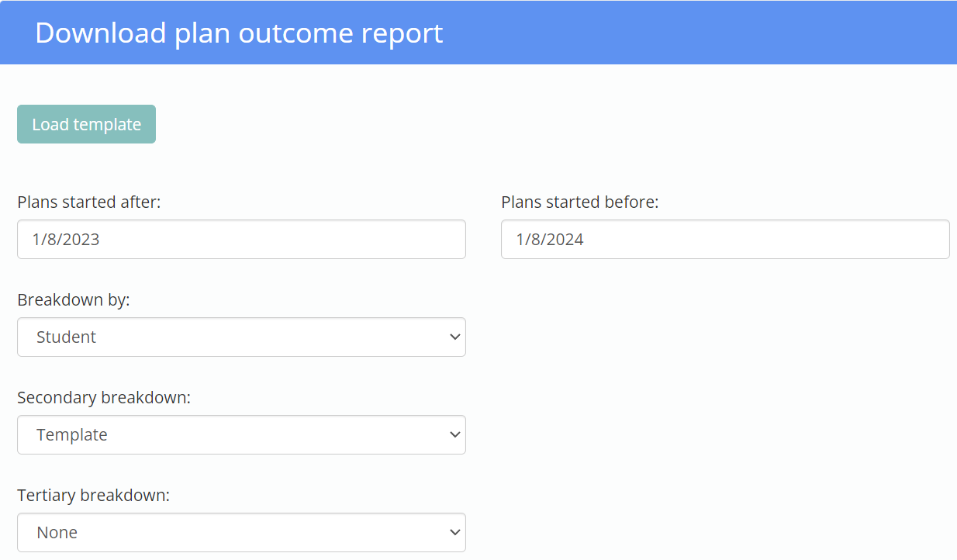
Task: Click the chevron arrow on Template dropdown
Action: 454,434
